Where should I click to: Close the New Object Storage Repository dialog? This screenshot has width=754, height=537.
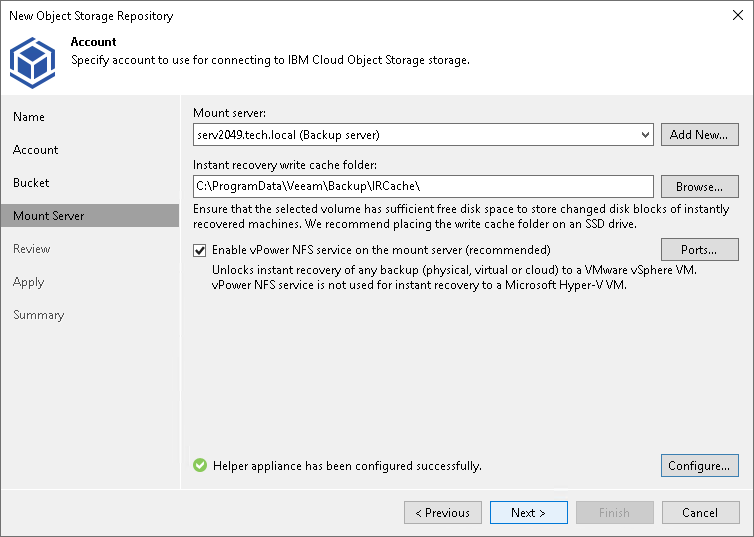[x=738, y=15]
